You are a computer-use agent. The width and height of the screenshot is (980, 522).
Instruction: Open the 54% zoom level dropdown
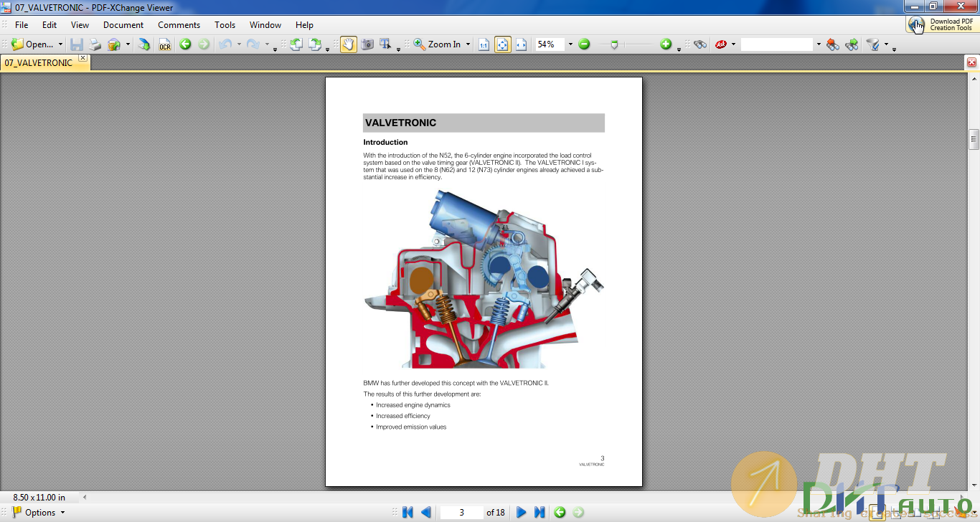click(x=570, y=44)
